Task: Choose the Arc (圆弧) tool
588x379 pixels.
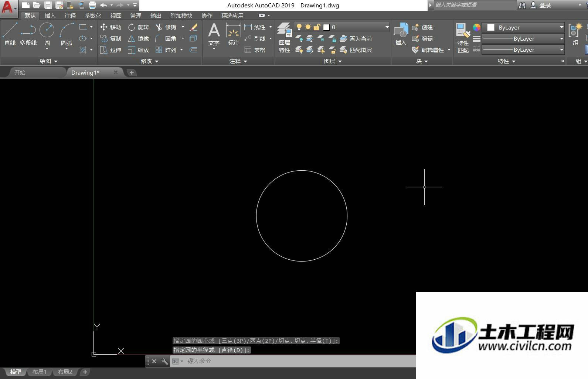Action: (x=67, y=34)
